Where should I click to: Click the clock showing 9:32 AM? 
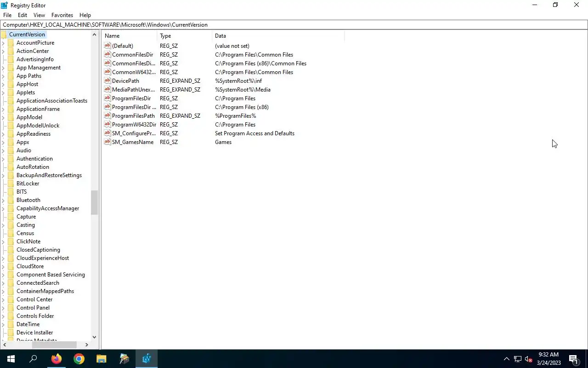pos(549,355)
